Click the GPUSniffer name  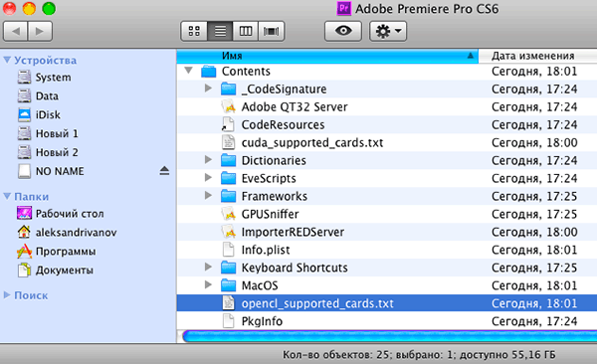pyautogui.click(x=270, y=215)
